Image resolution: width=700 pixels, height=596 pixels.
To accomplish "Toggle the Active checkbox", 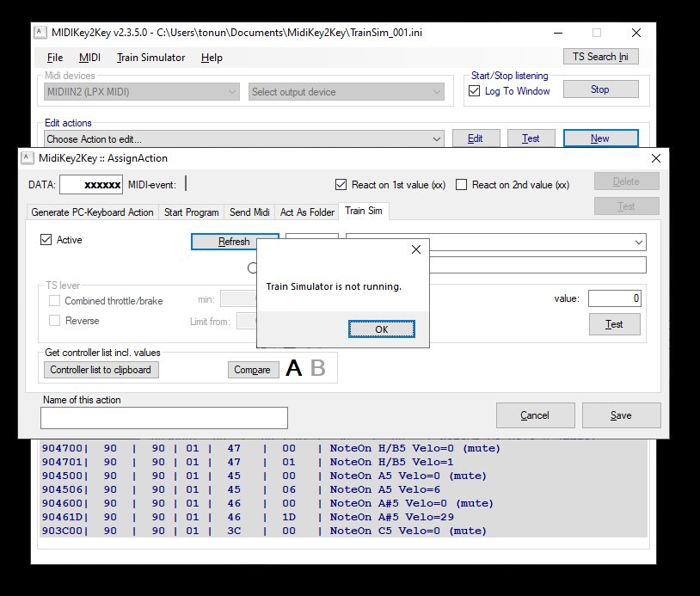I will pos(46,240).
